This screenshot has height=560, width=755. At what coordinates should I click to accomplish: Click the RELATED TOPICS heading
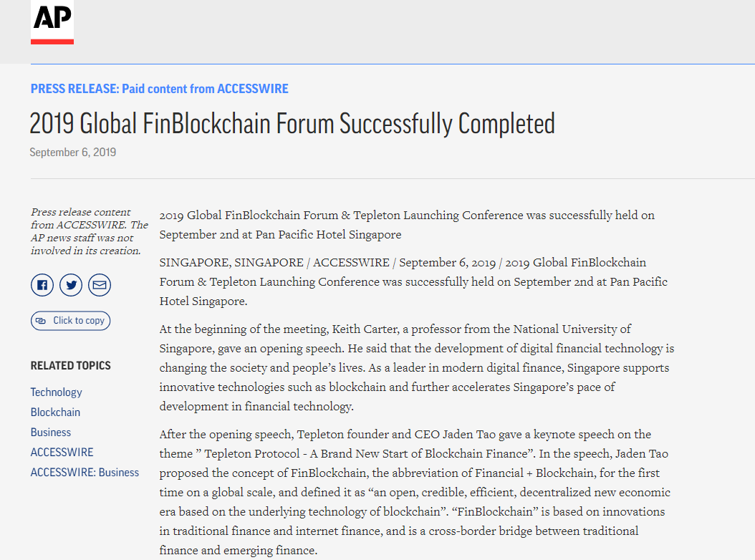click(x=70, y=365)
